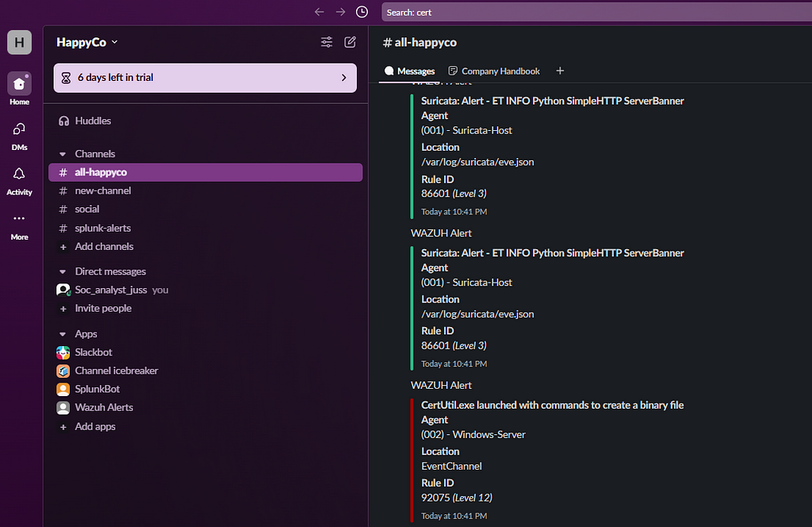
Task: Click the (002) - Windows-Server agent text
Action: pos(473,435)
